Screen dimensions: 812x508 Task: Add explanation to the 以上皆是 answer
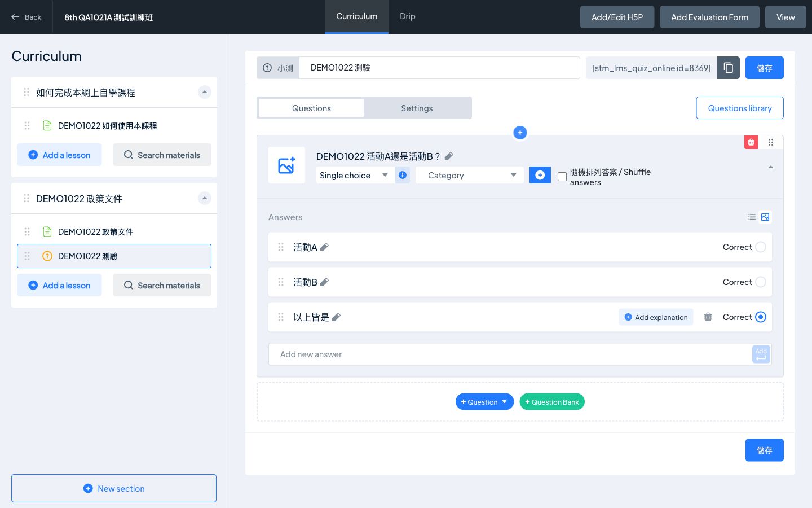pyautogui.click(x=656, y=317)
